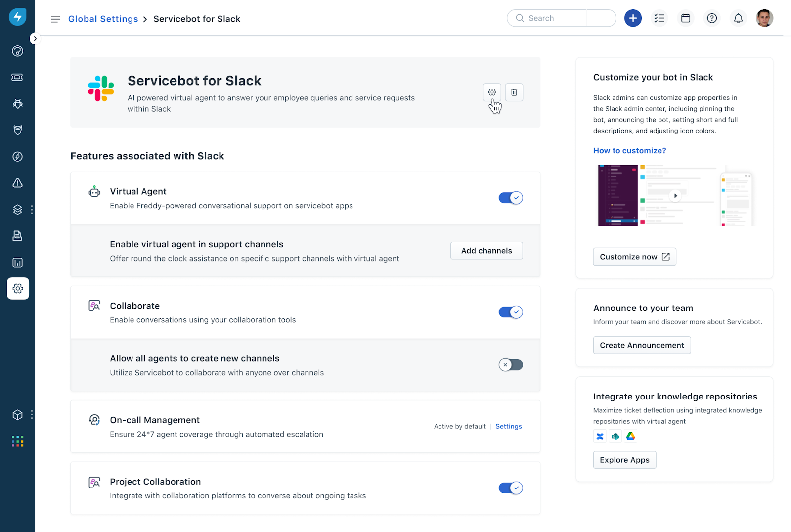Click 'Project Collaboration' title text

pos(155,482)
